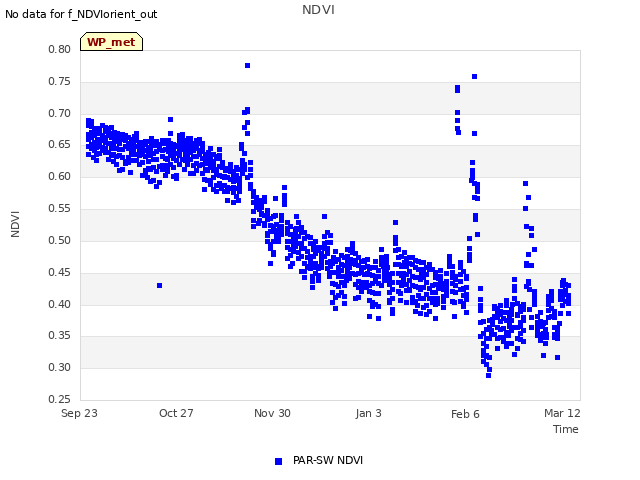
Task: Click the 0.65 y-axis tick label
Action: click(60, 144)
